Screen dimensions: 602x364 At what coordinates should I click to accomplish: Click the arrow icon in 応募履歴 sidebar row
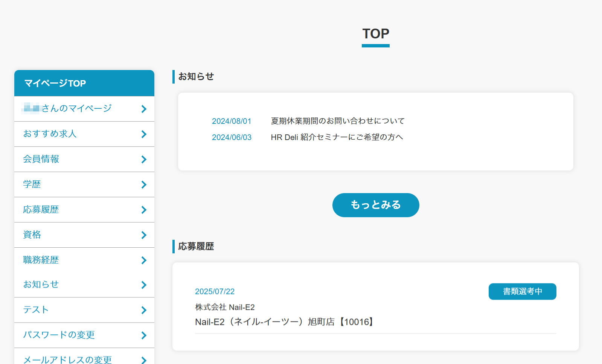pos(144,210)
